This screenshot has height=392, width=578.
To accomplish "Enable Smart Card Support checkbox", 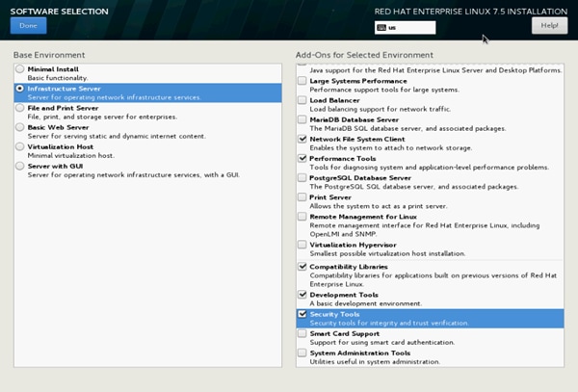I will [x=302, y=333].
